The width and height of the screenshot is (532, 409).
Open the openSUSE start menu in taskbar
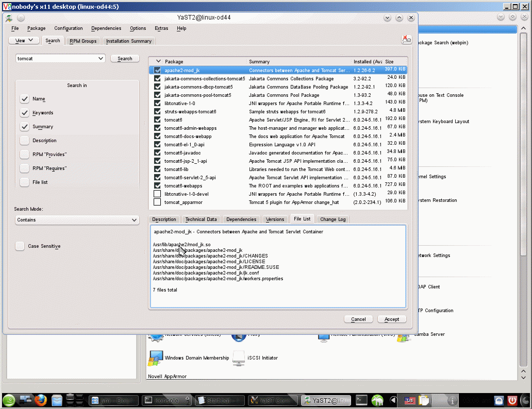pyautogui.click(x=9, y=401)
